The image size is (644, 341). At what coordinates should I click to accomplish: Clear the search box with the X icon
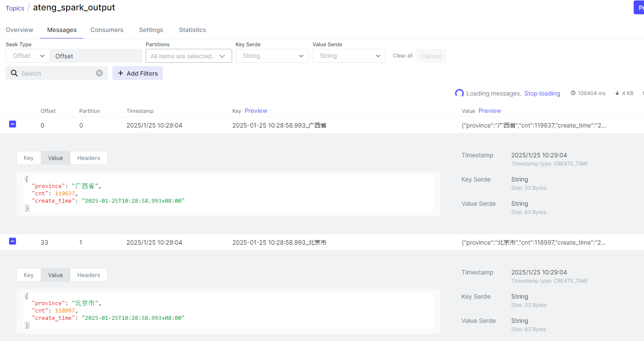point(99,73)
